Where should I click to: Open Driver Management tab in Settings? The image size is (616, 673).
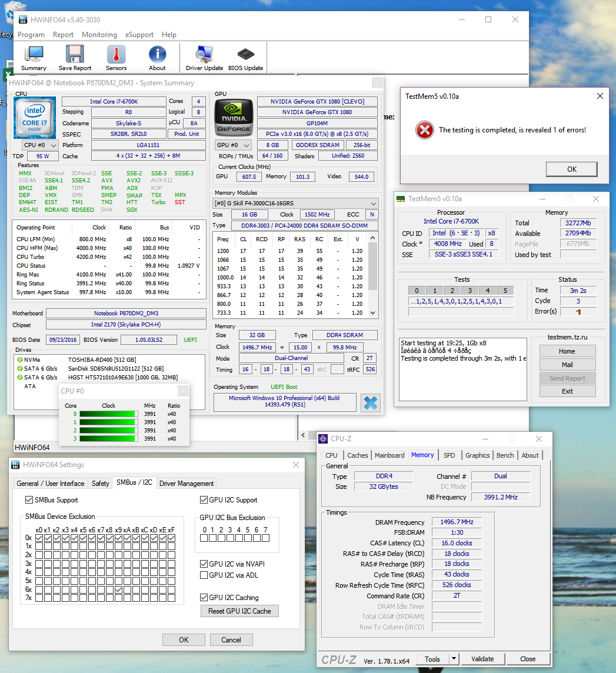pyautogui.click(x=187, y=484)
